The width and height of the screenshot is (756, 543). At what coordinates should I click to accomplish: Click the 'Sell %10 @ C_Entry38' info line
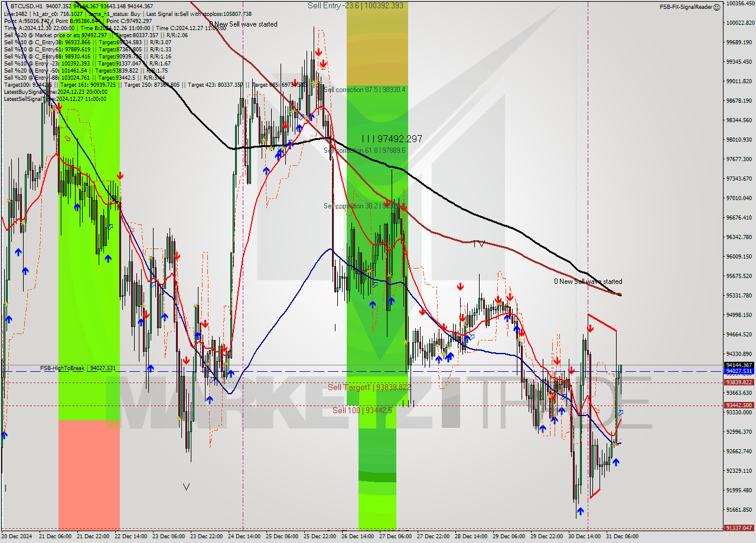click(x=87, y=42)
